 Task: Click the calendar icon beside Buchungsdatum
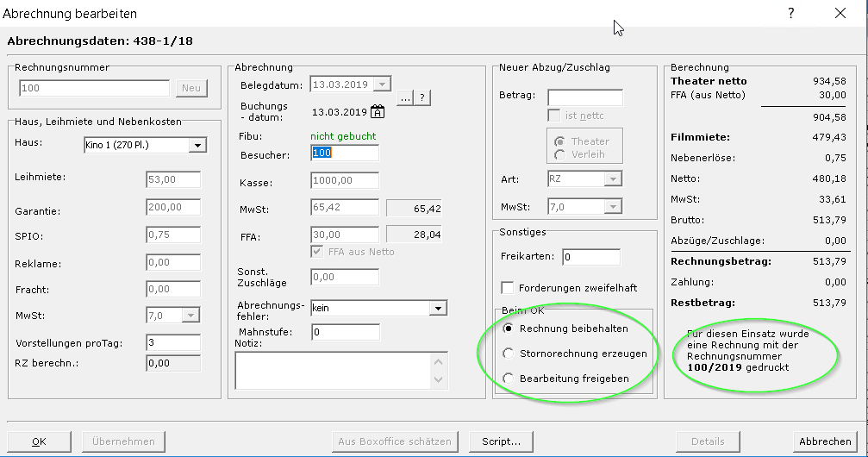378,111
